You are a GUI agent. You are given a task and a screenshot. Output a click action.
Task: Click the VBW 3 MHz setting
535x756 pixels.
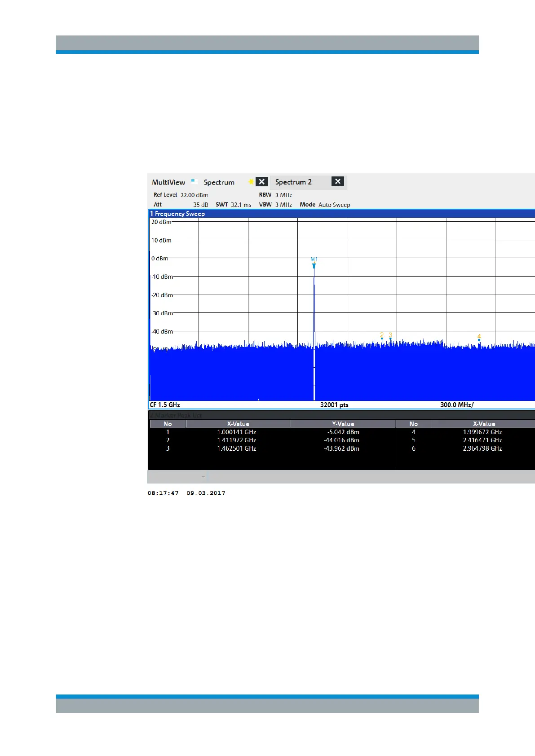coord(275,205)
